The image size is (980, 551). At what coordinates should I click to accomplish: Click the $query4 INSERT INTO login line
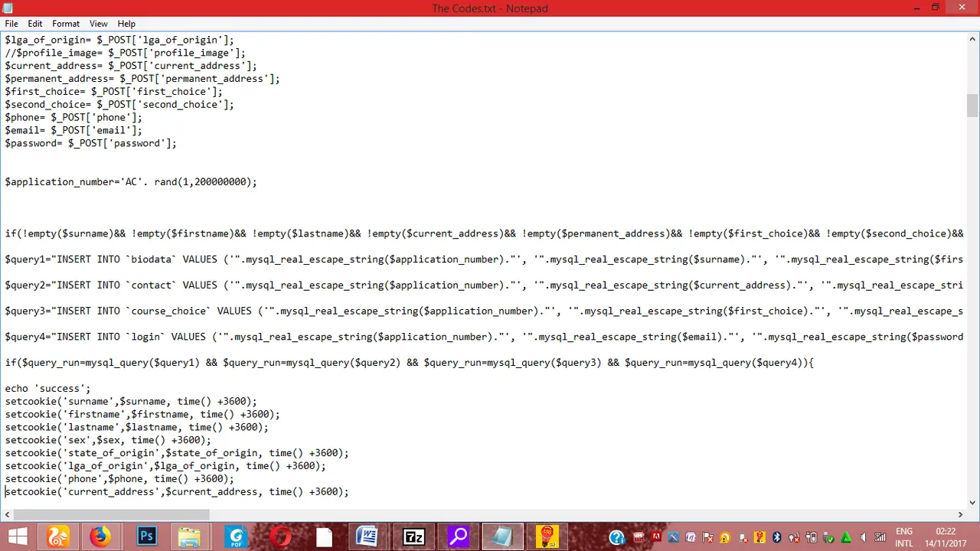(484, 337)
